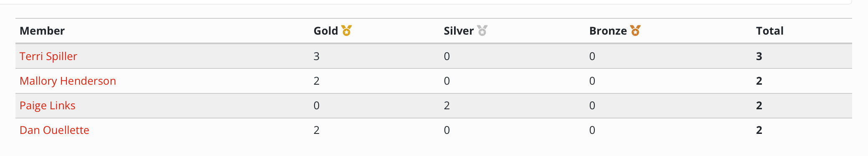Open Terri Spiller's member profile
The height and width of the screenshot is (156, 868).
[x=48, y=56]
